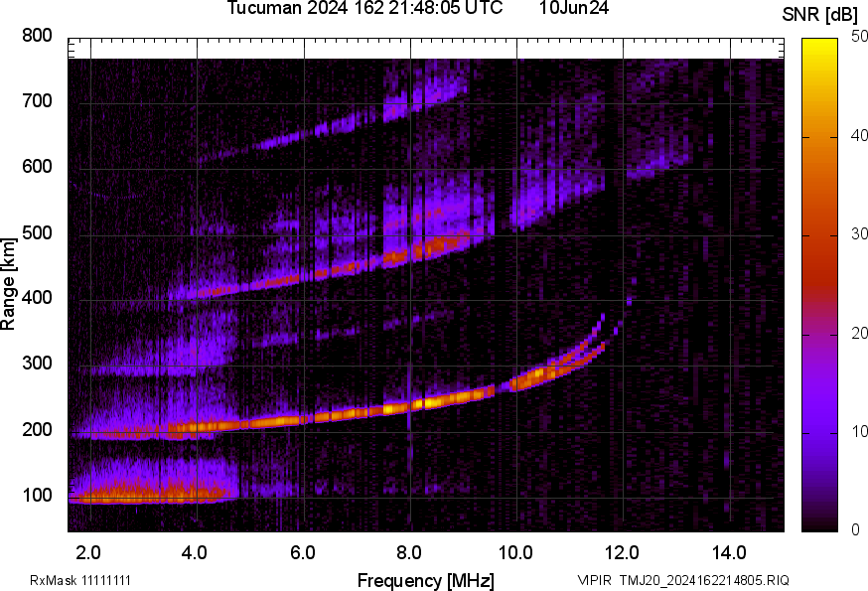
Task: Click the range axis tick '600'
Action: [x=37, y=167]
